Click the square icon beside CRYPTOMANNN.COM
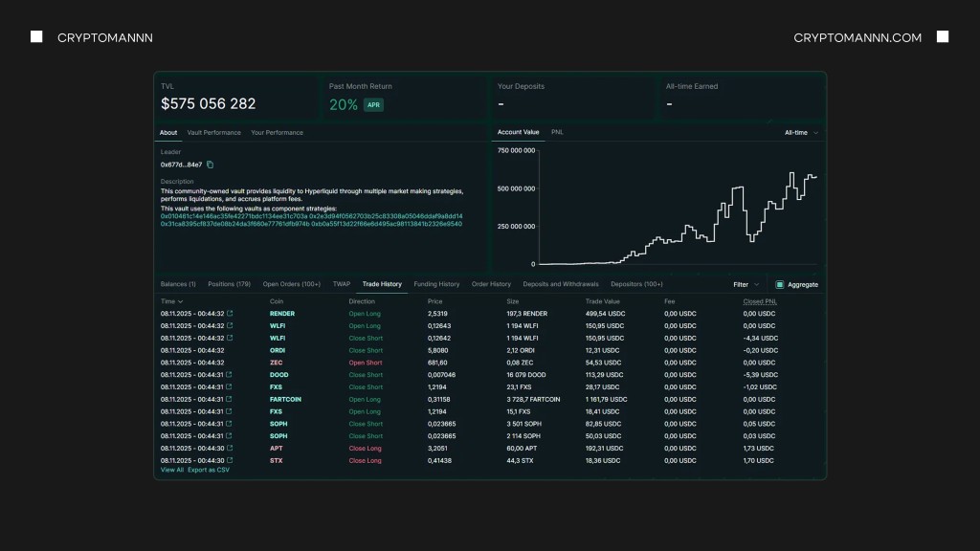This screenshot has width=980, height=551. point(943,36)
